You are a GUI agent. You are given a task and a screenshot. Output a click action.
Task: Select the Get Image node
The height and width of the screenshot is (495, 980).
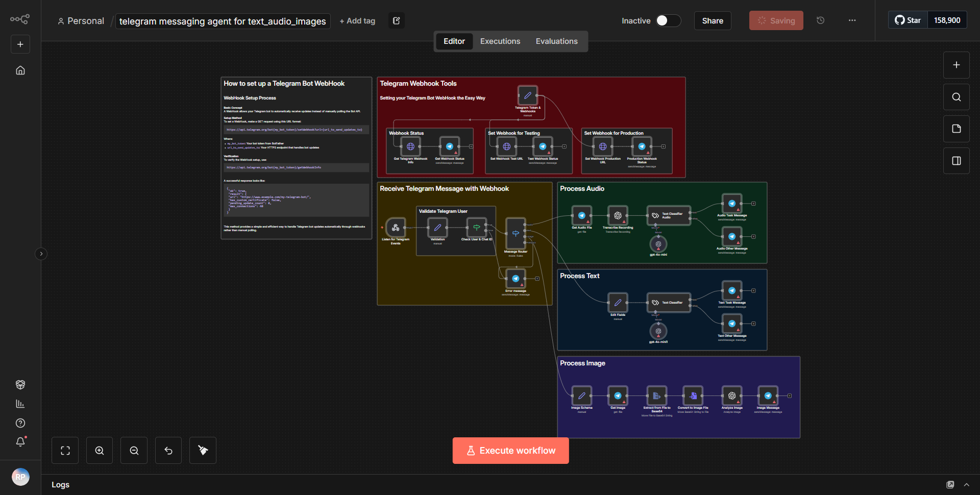coord(618,395)
